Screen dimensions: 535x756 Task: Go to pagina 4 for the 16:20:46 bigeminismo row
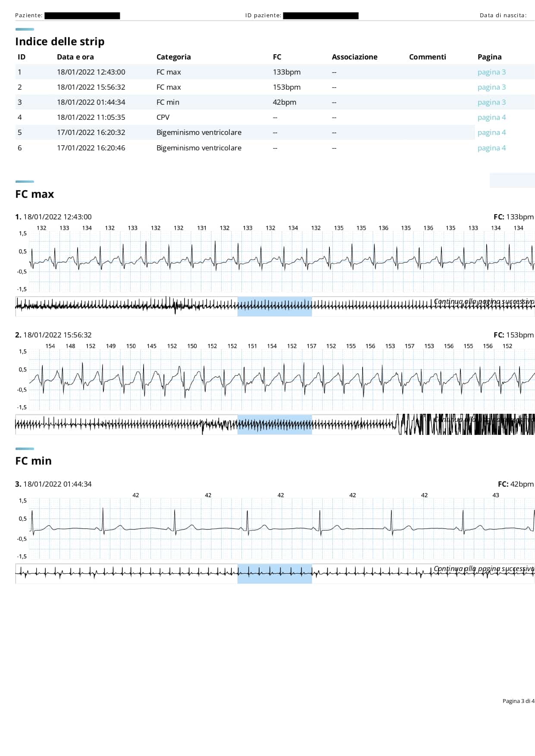(x=491, y=148)
